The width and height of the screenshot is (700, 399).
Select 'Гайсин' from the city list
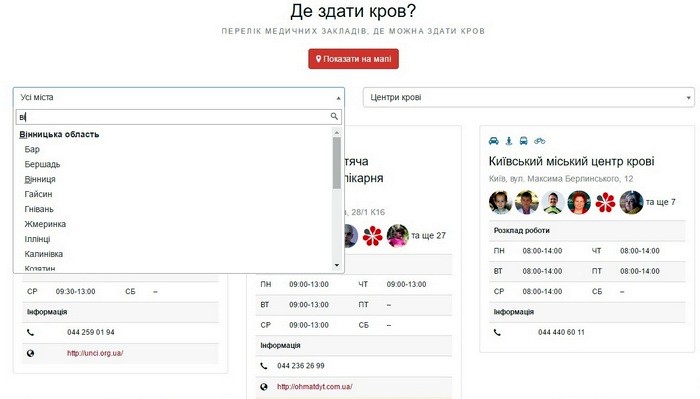click(38, 194)
